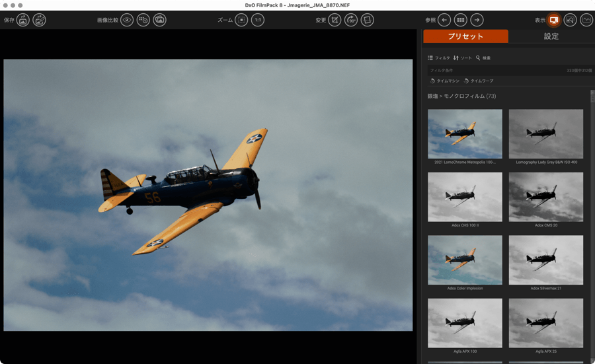
Task: Select the プリセット tab
Action: tap(465, 36)
